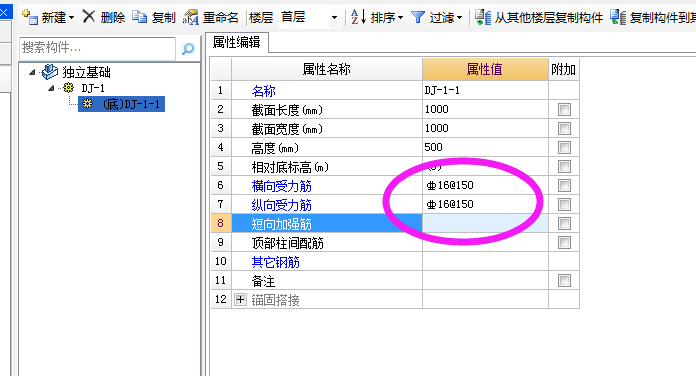696x376 pixels.
Task: Click 截面长度 value 1000
Action: point(485,109)
